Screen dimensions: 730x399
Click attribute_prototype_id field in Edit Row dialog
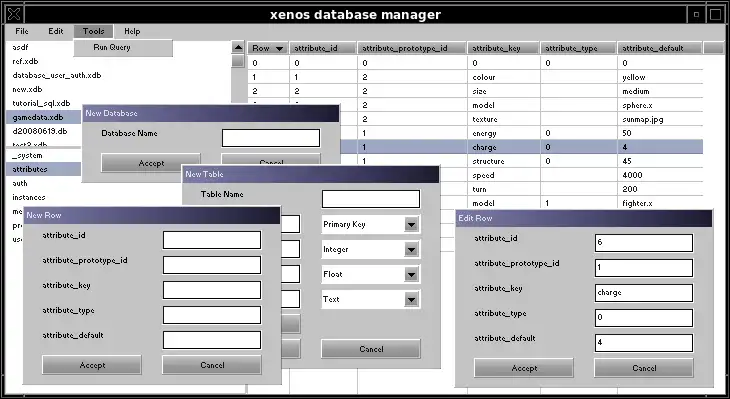point(644,268)
